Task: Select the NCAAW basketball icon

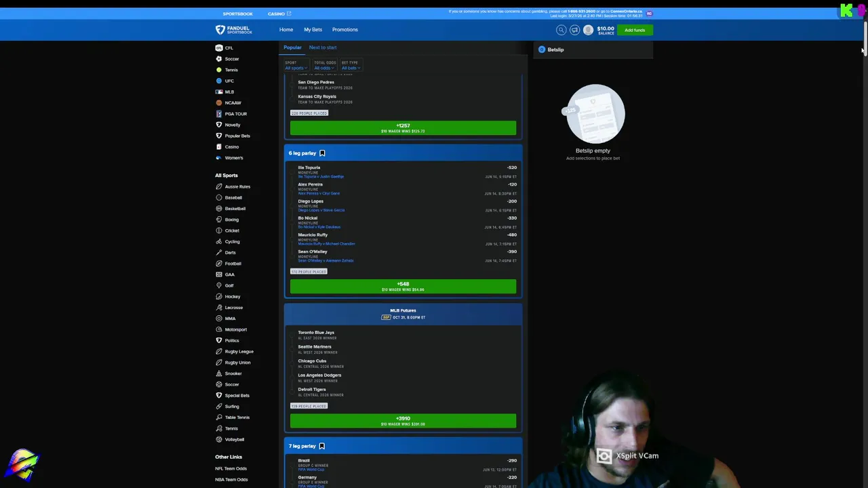Action: 218,103
